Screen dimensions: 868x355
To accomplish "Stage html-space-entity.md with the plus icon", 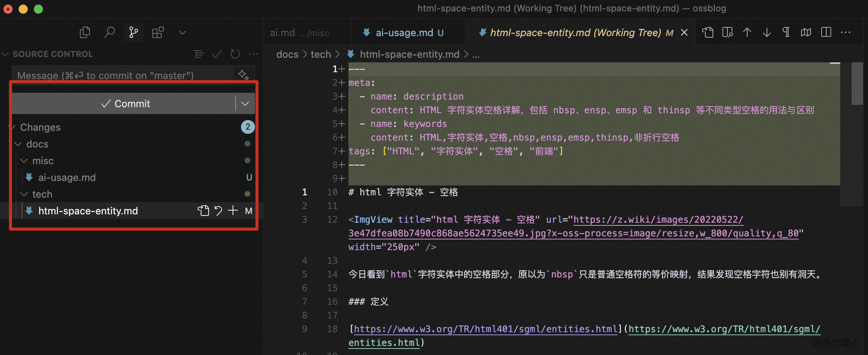I will coord(233,211).
